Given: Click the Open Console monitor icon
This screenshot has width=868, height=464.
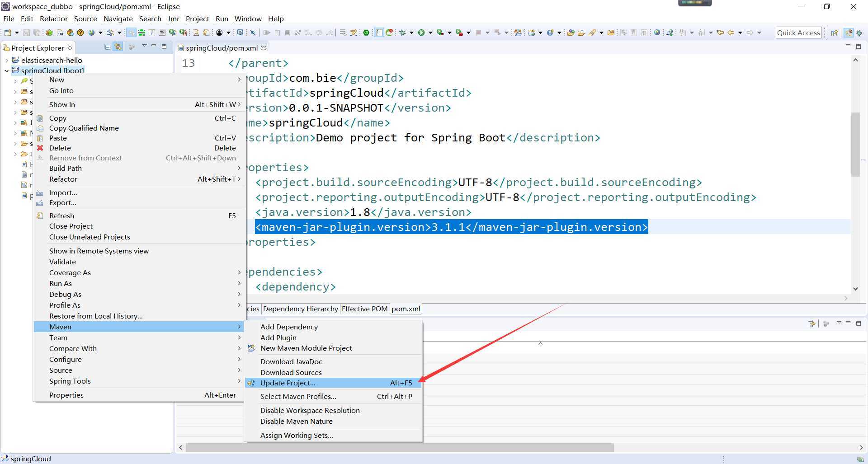Looking at the screenshot, I should point(240,33).
